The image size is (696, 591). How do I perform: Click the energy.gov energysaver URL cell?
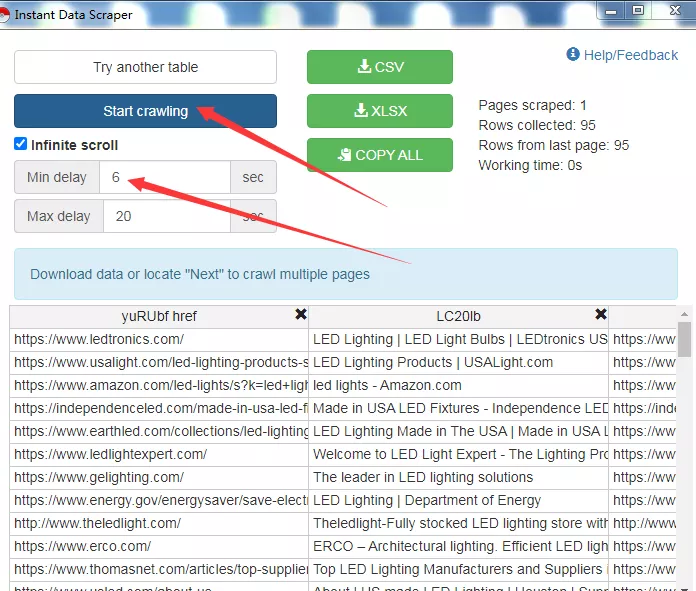tap(159, 501)
